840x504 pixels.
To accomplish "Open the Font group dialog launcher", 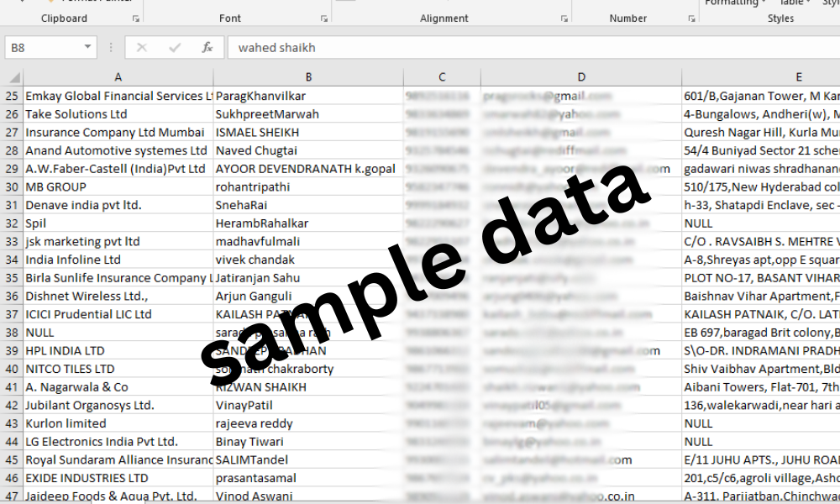I will 324,18.
